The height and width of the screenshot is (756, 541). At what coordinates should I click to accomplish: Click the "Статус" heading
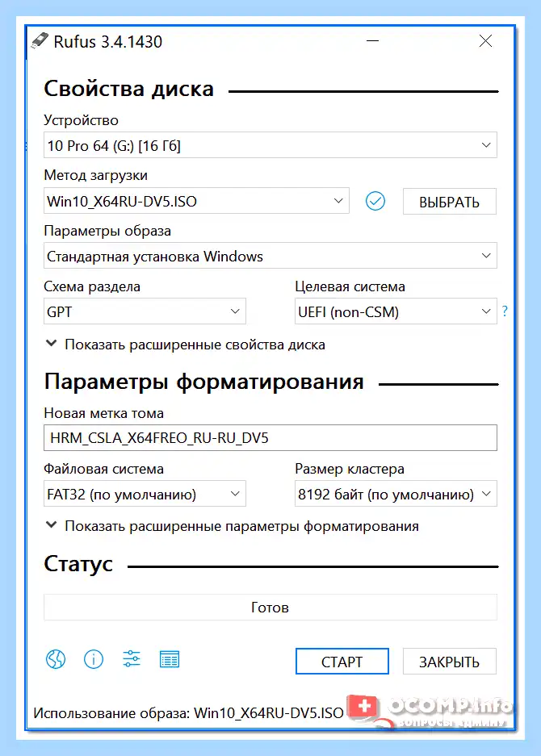point(78,564)
